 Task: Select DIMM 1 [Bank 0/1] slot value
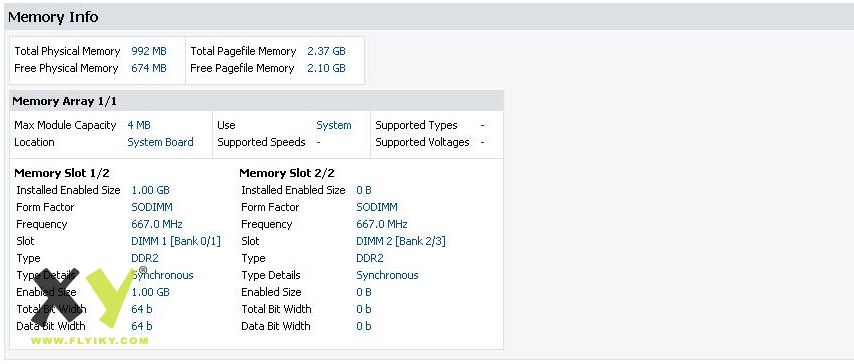(x=176, y=241)
